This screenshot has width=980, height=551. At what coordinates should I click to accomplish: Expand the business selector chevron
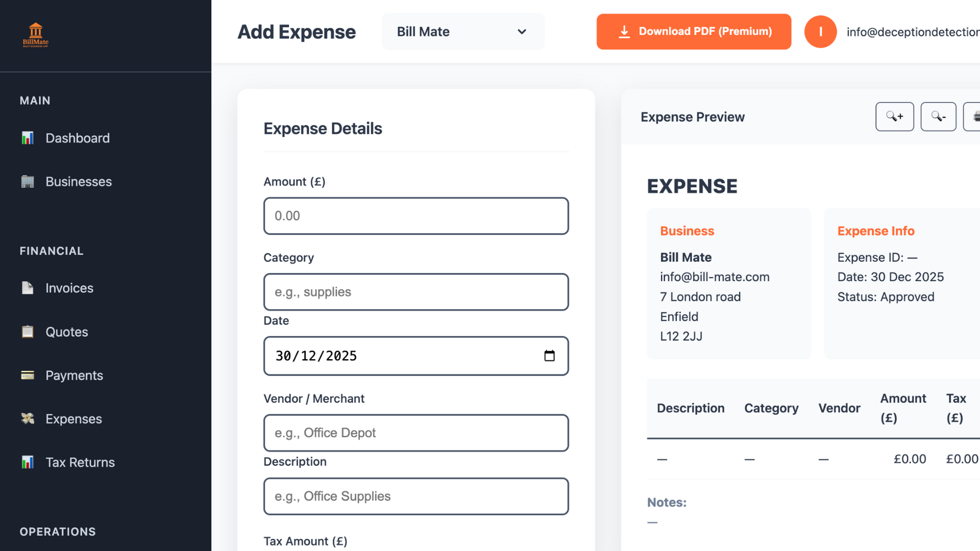522,32
